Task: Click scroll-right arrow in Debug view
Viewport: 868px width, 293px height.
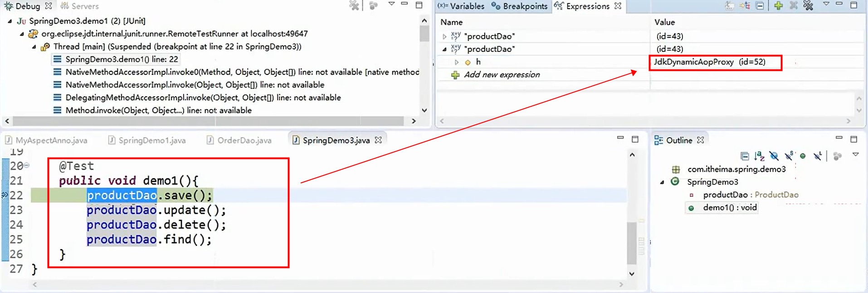Action: click(414, 121)
